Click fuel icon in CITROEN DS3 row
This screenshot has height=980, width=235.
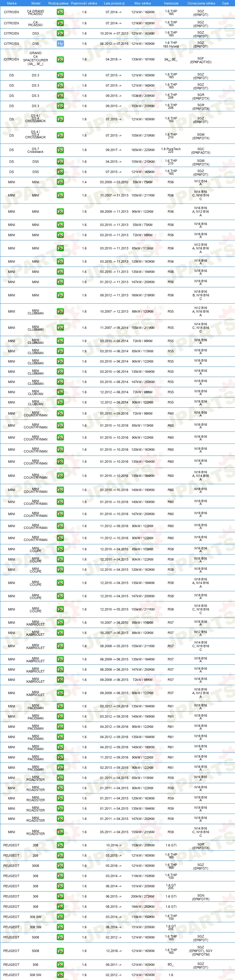pyautogui.click(x=60, y=33)
